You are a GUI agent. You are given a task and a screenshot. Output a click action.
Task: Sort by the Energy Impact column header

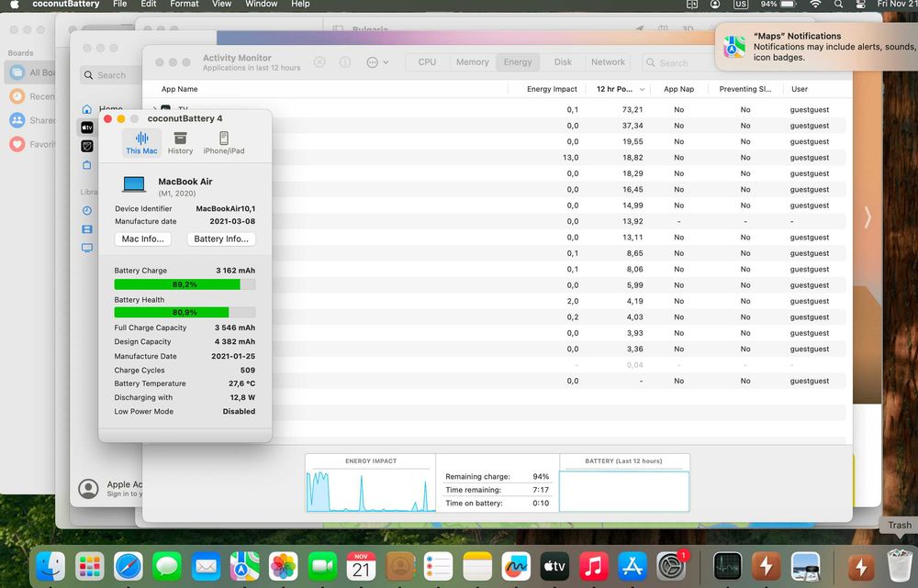(x=552, y=89)
